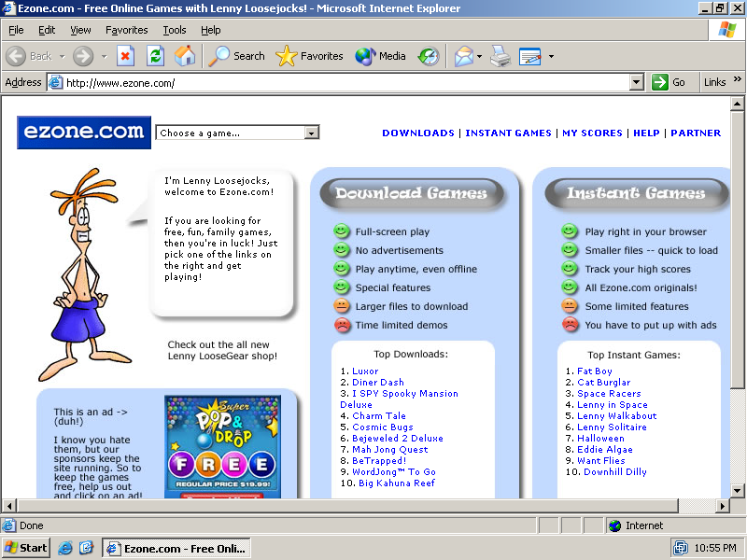747x560 pixels.
Task: Launch Internet Explorer from Quick Launch
Action: click(64, 548)
